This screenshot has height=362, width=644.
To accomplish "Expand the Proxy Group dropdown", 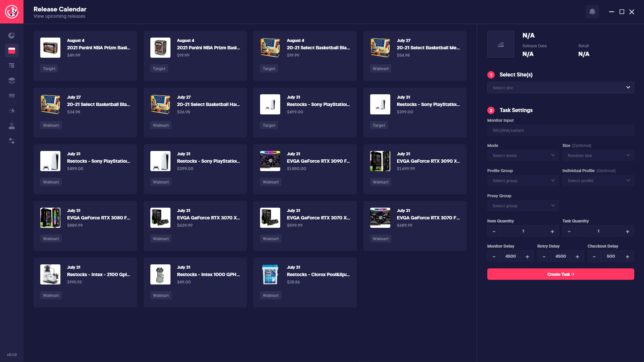I will tap(523, 206).
